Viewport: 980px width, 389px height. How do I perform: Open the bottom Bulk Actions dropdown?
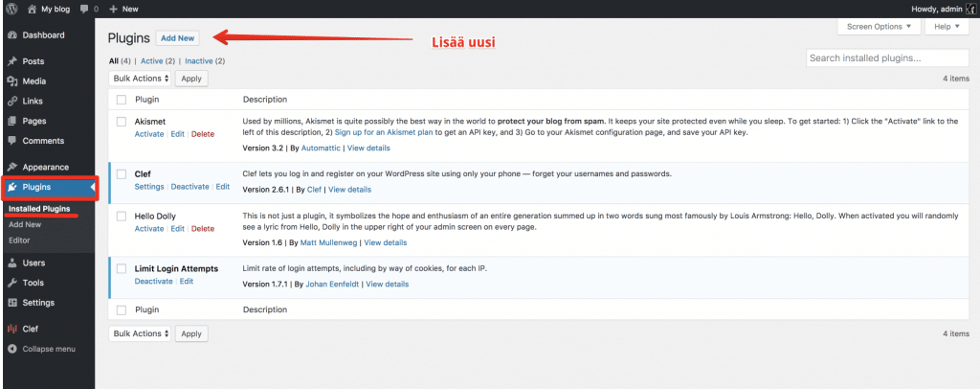click(140, 334)
